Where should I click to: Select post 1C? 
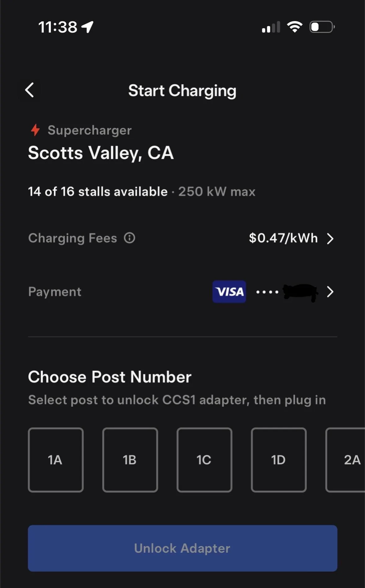(204, 460)
